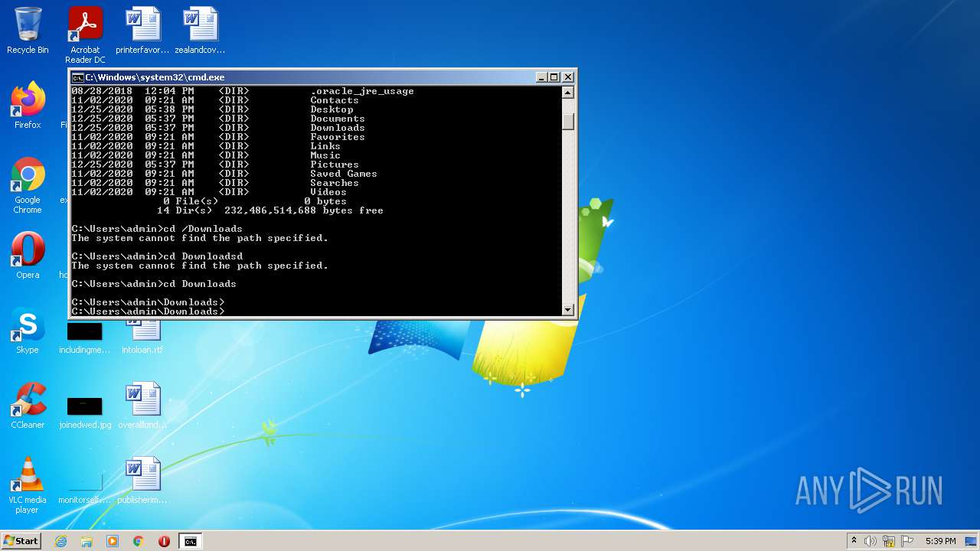
Task: Open the VLC media player shortcut
Action: [x=28, y=485]
